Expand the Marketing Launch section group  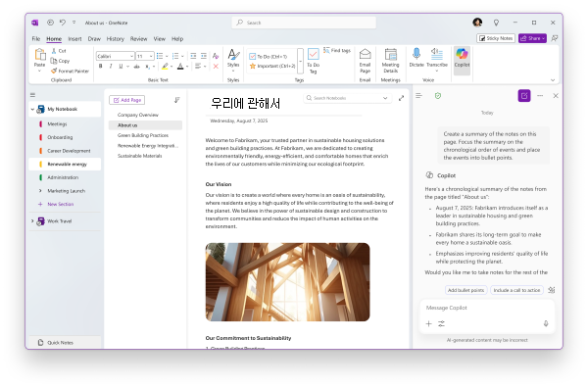click(x=40, y=191)
